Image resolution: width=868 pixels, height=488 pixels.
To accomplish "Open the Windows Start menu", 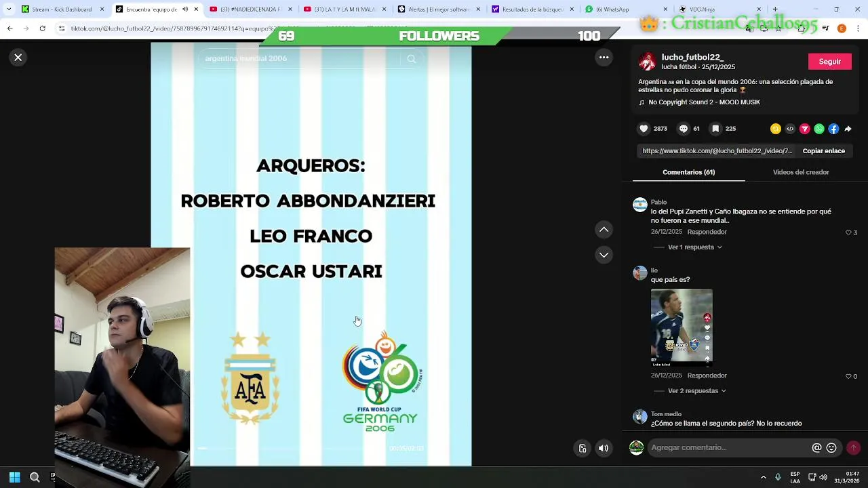I will point(15,477).
